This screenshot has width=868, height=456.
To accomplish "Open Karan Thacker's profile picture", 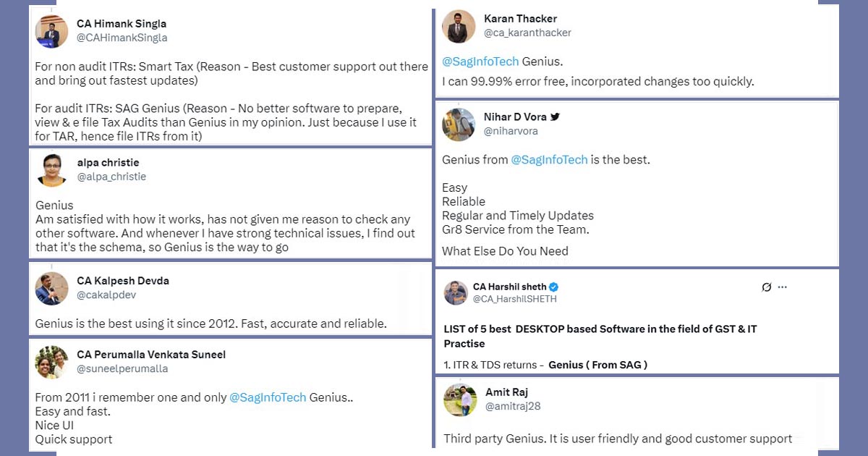I will tap(459, 25).
